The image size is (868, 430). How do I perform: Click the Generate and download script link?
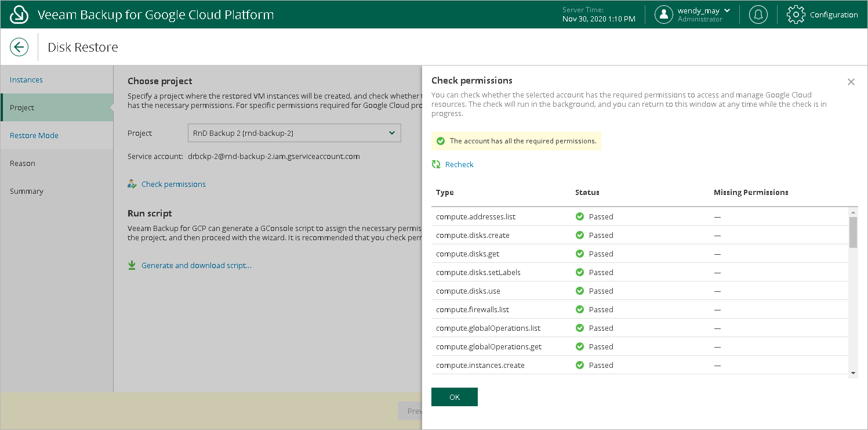(x=197, y=265)
